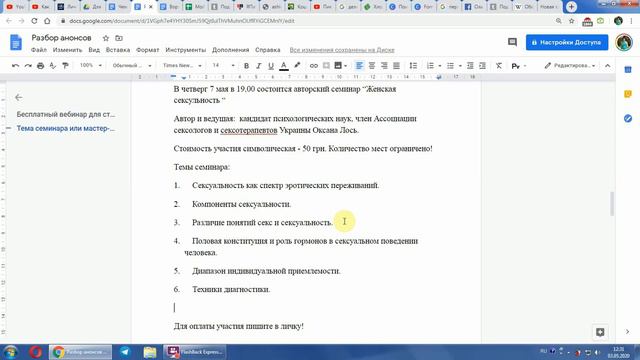640x360 pixels.
Task: Star the document Разбор анонсов
Action: 106,38
